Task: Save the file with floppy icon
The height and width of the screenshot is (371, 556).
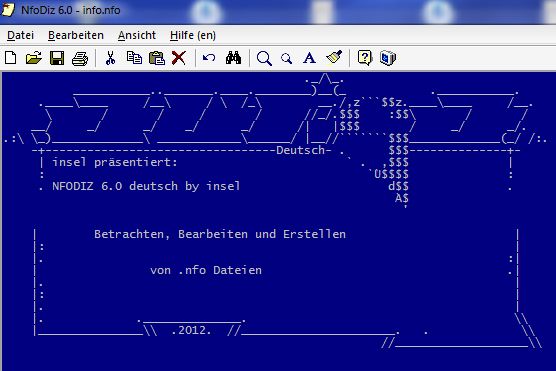Action: point(57,58)
